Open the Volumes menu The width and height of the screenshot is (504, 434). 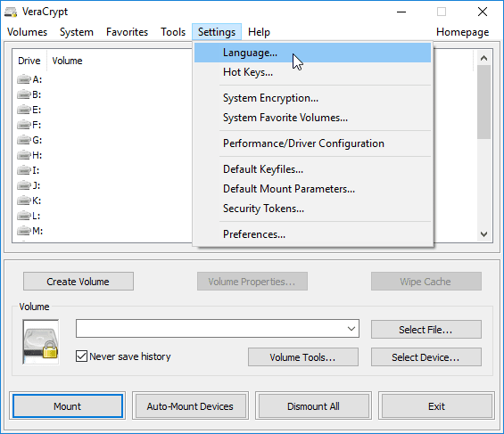[28, 32]
